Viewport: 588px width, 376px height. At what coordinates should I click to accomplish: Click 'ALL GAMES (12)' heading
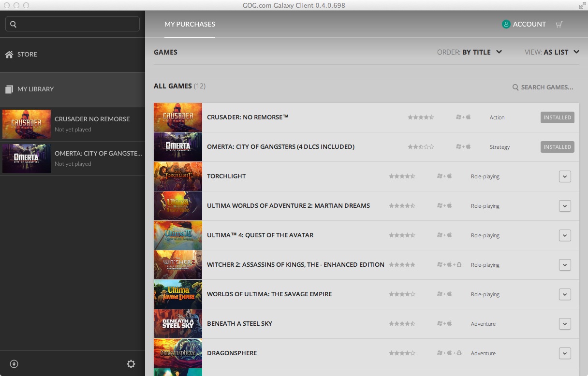179,86
